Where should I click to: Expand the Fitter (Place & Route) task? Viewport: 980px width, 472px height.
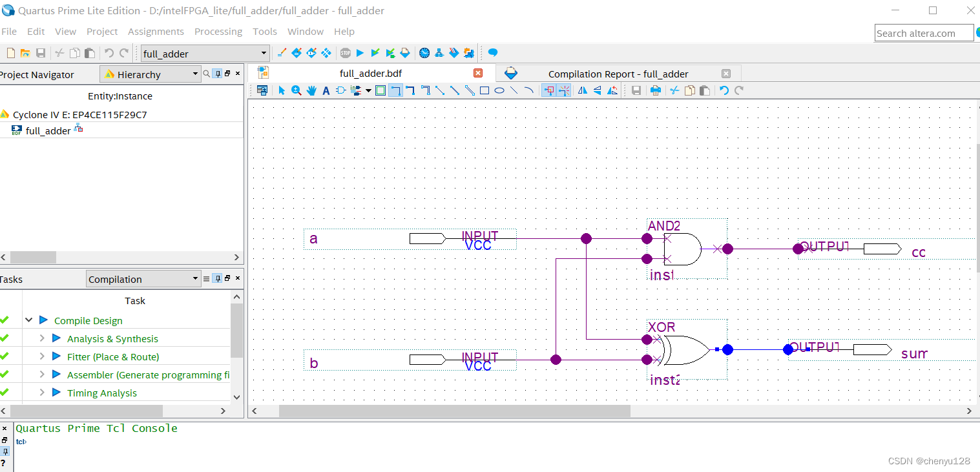pos(42,356)
